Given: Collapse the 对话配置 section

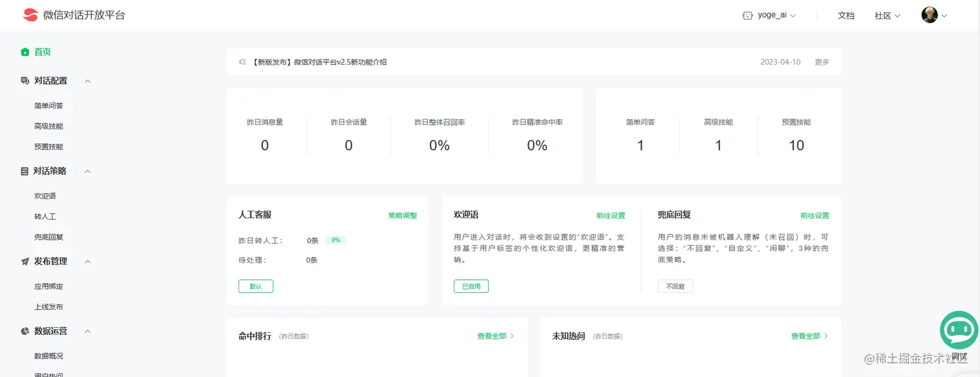Looking at the screenshot, I should coord(88,81).
